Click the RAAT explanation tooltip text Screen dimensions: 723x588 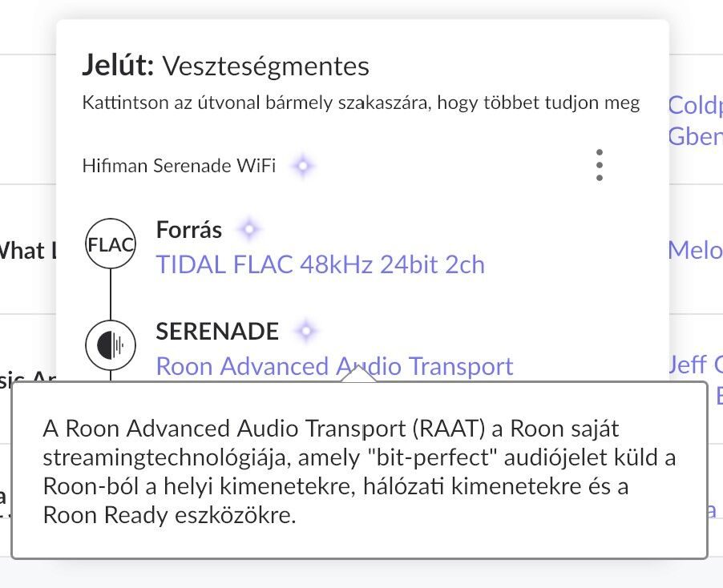[x=359, y=473]
